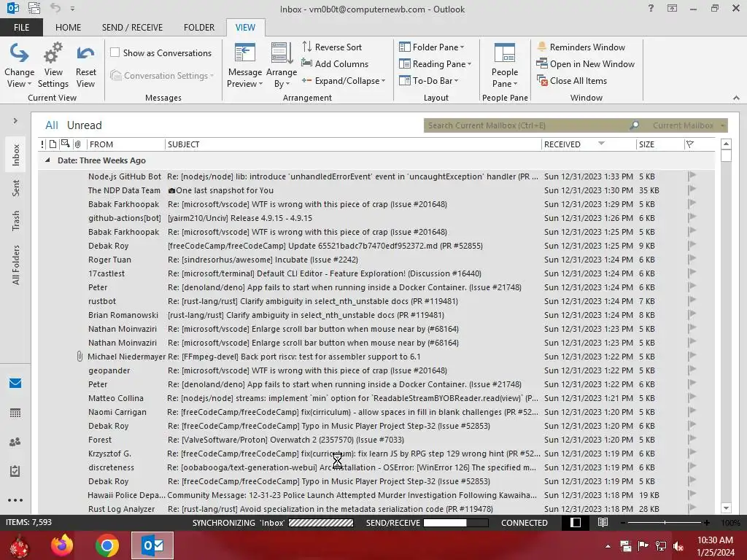Open View Settings gear icon

[53, 65]
